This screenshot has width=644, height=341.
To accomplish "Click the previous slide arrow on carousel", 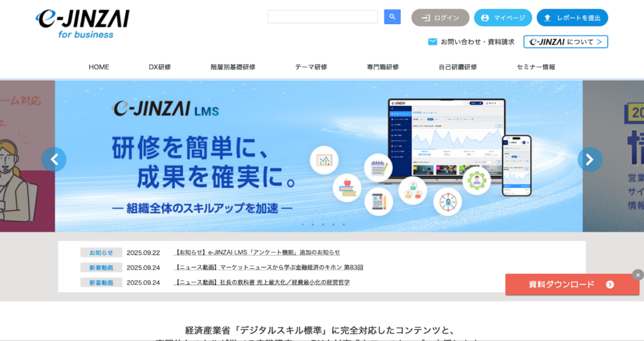I will click(x=54, y=160).
